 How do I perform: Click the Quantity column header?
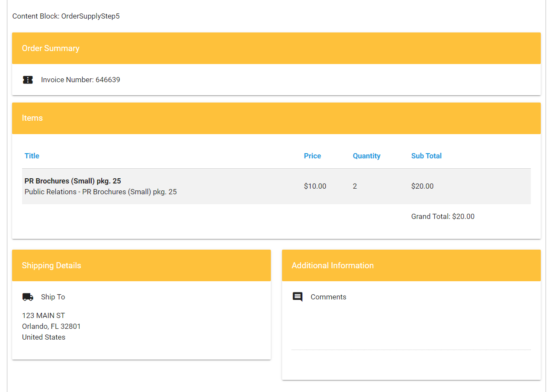pos(366,156)
